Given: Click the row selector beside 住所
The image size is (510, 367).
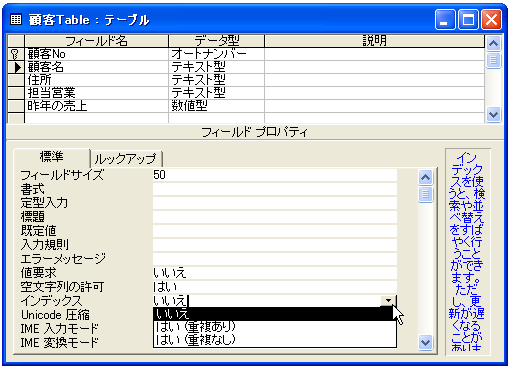Looking at the screenshot, I should (x=16, y=80).
